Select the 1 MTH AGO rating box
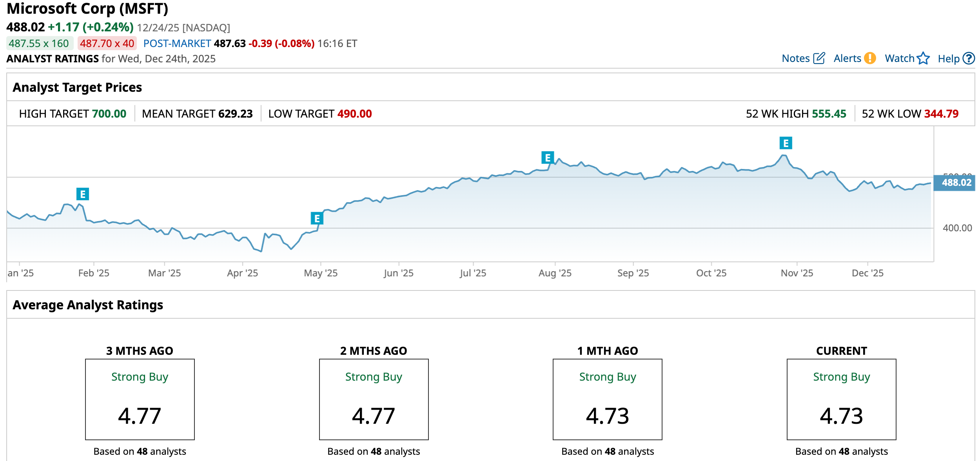The width and height of the screenshot is (980, 461). pyautogui.click(x=607, y=399)
